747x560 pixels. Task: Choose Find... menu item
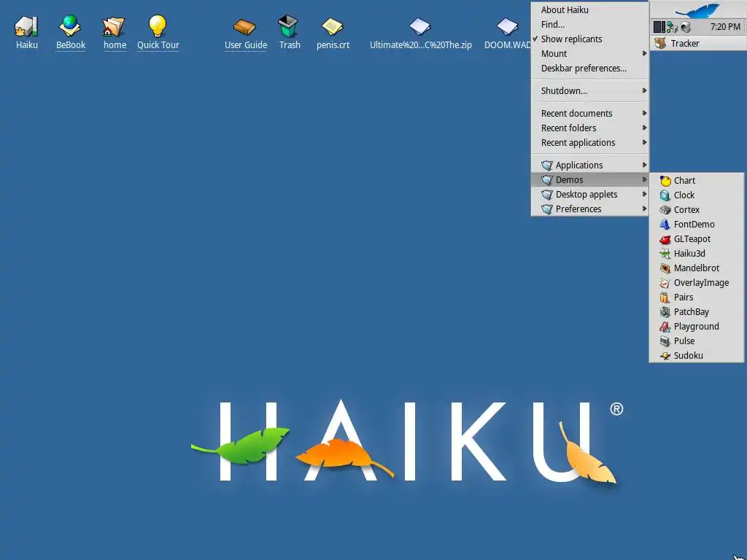(x=589, y=25)
